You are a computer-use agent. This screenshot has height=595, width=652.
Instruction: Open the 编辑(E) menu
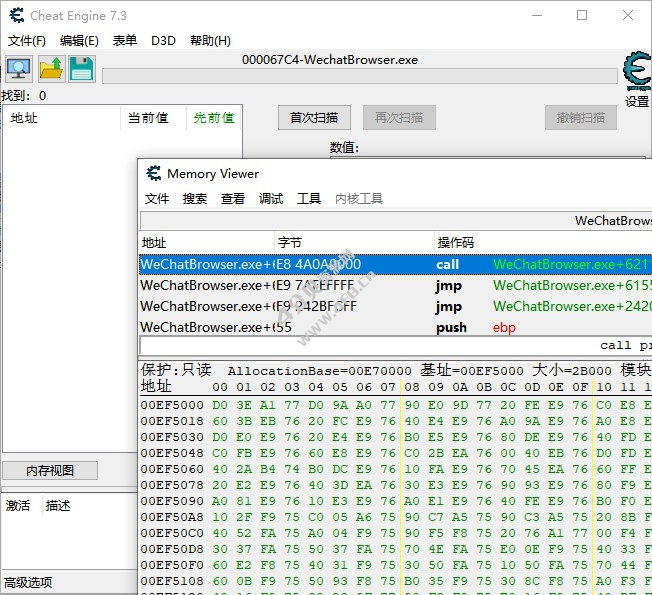(x=79, y=41)
